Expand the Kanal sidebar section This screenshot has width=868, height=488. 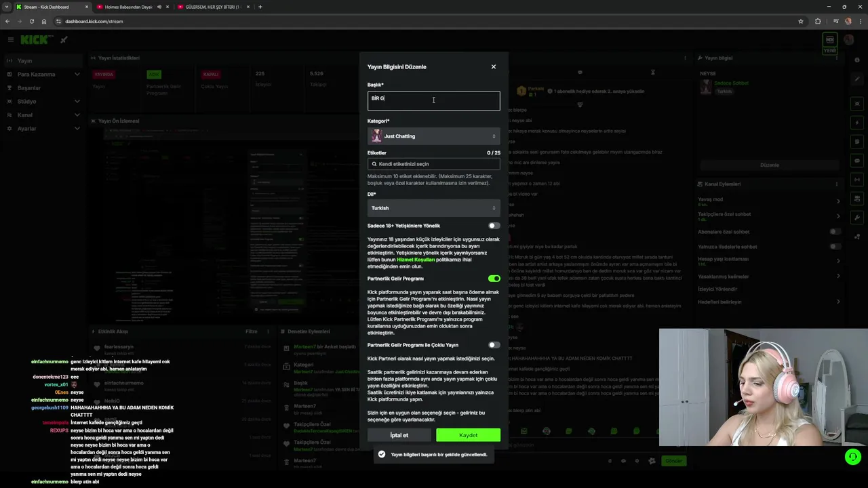coord(43,115)
